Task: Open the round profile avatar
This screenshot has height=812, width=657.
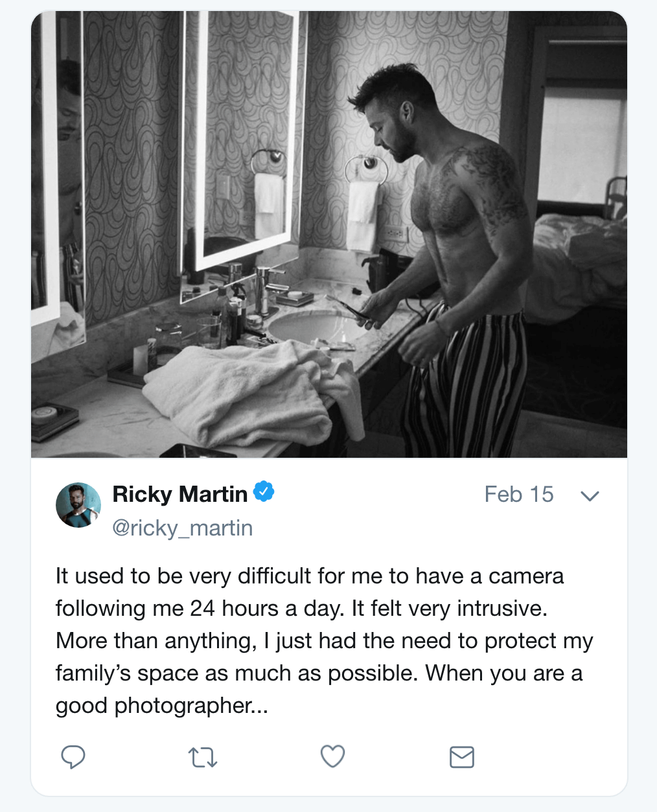Action: coord(78,505)
